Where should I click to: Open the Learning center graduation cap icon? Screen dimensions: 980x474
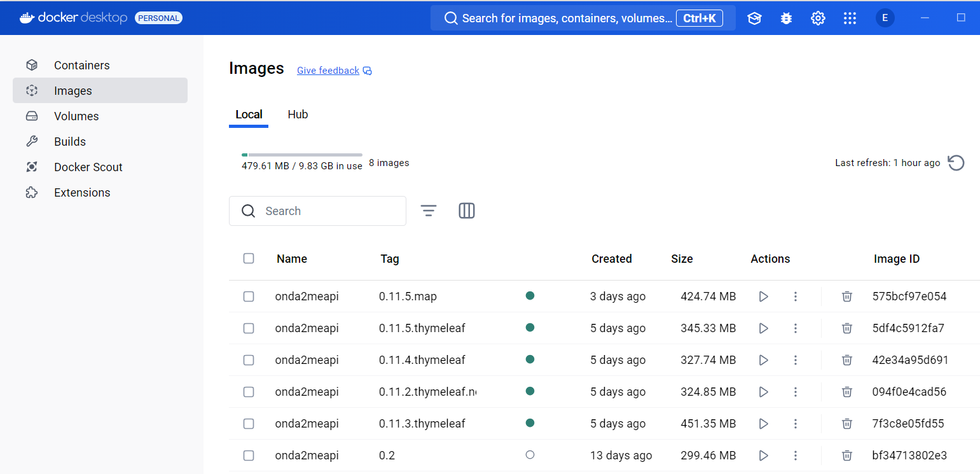754,18
